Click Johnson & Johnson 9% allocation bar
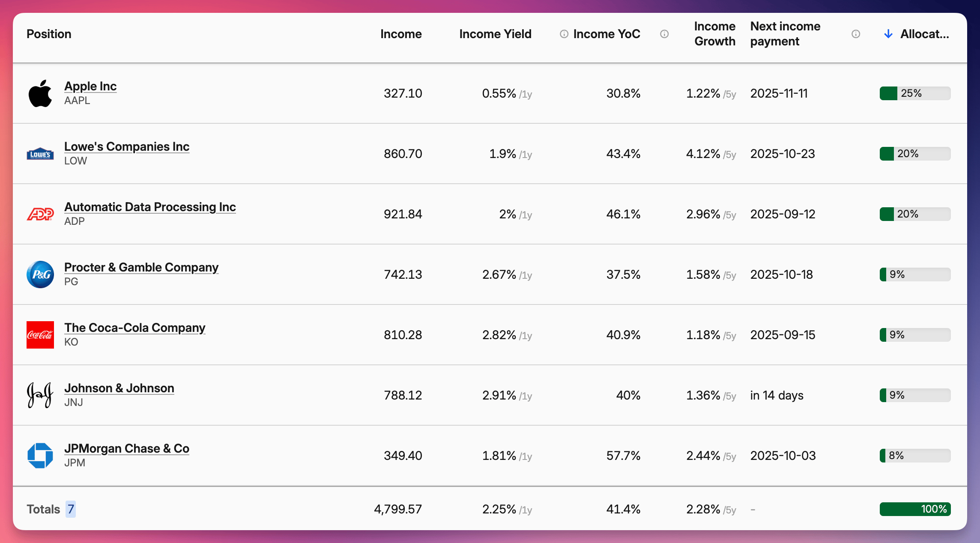 pos(915,395)
